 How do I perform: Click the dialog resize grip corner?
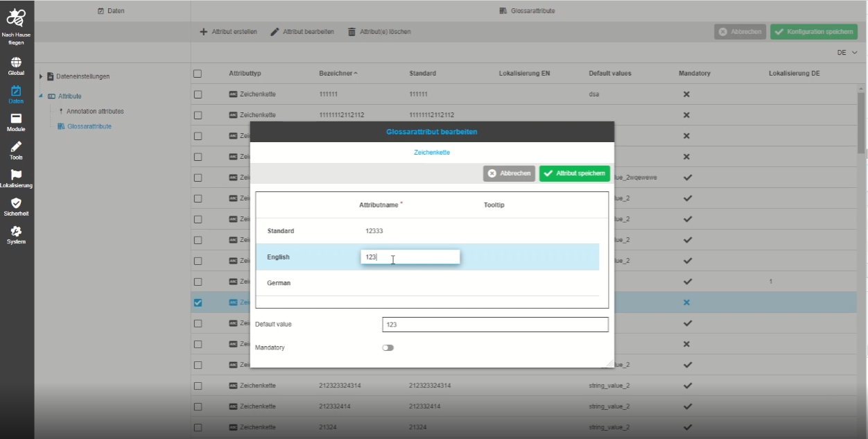610,363
